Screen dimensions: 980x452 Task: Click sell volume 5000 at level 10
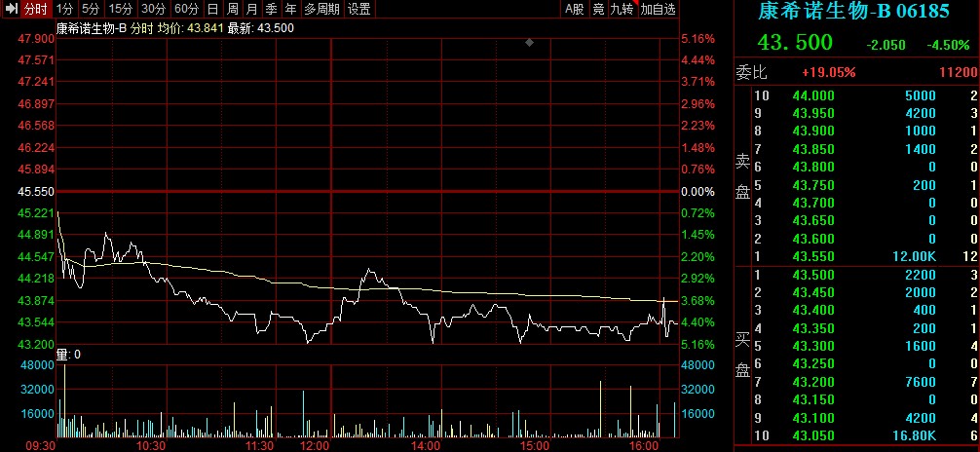(x=920, y=95)
